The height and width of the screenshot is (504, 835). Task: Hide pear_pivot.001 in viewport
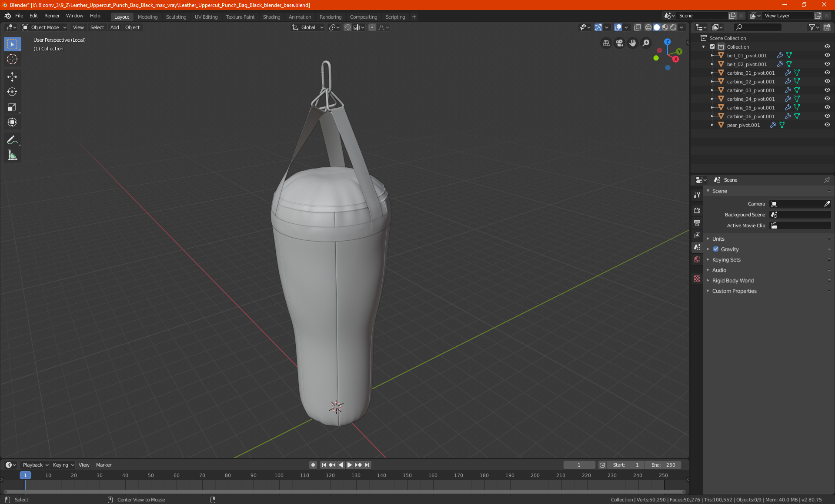tap(827, 125)
